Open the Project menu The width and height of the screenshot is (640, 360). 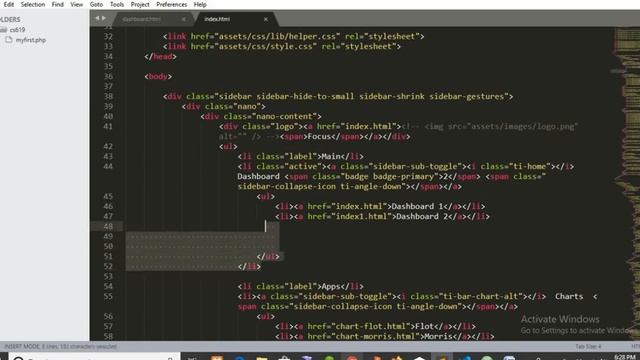click(140, 4)
